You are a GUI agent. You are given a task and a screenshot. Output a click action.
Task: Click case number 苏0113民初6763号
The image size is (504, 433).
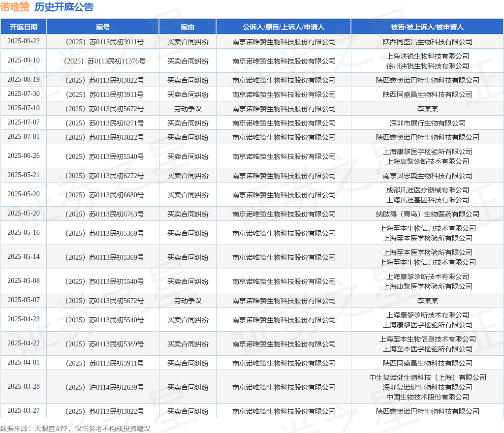(x=104, y=214)
